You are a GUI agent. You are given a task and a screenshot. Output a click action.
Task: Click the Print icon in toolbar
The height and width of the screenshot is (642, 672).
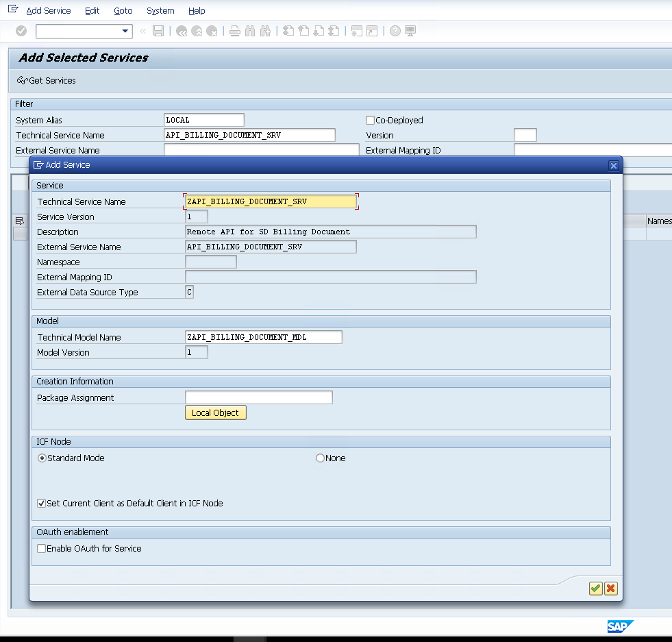(x=234, y=31)
